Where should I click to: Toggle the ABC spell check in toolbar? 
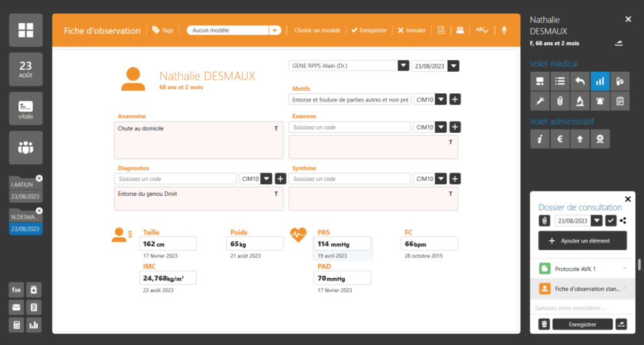[x=482, y=30]
